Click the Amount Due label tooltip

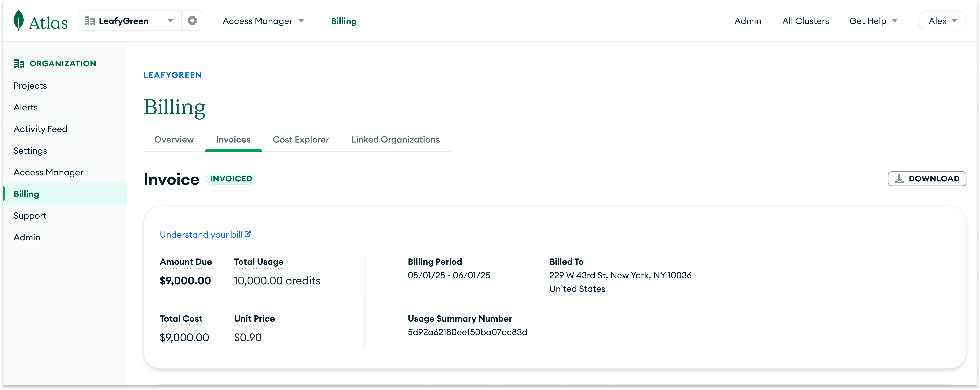pyautogui.click(x=186, y=262)
